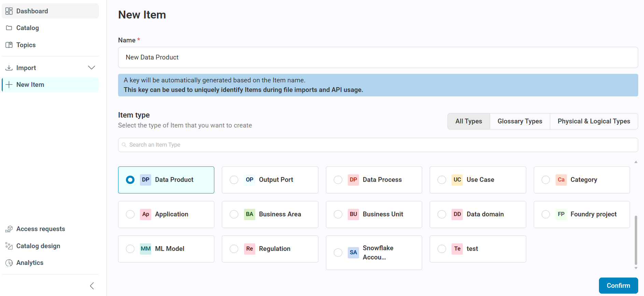The height and width of the screenshot is (296, 644).
Task: Click the BA badge of Business Area
Action: [249, 214]
